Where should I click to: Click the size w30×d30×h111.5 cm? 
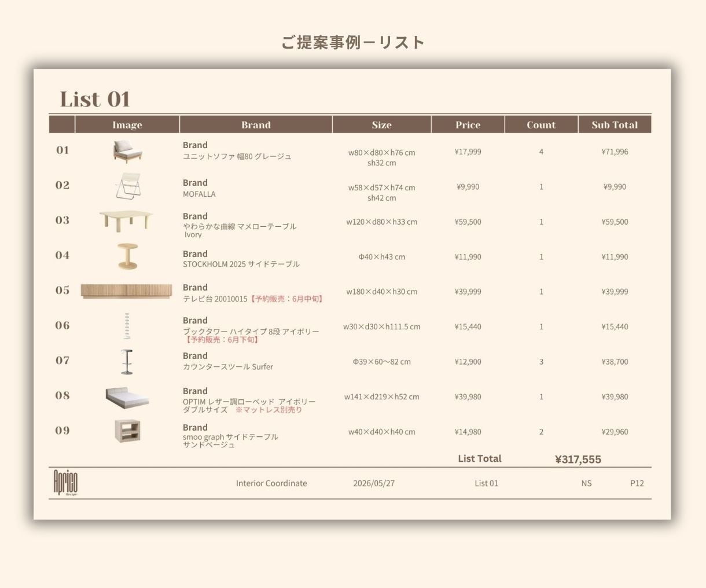click(x=382, y=326)
